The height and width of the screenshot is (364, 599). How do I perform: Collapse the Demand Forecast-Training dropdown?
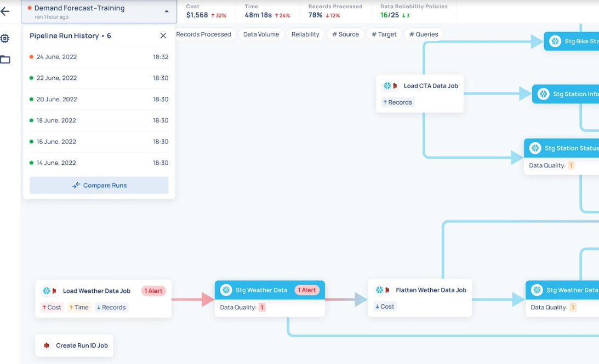167,11
